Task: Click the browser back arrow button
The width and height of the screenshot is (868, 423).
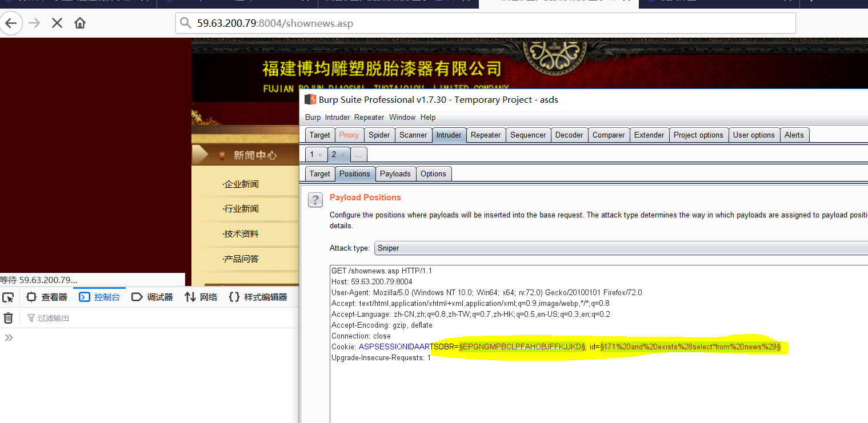Action: point(11,23)
